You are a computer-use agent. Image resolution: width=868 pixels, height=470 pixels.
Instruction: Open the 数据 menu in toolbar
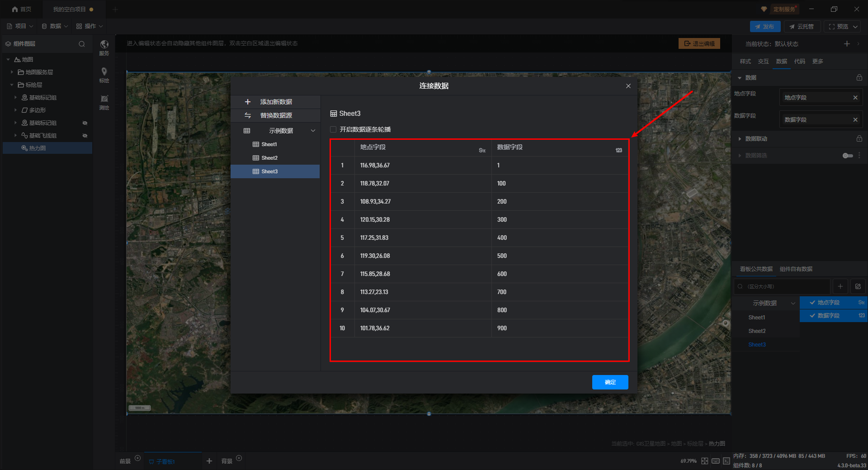click(x=55, y=26)
